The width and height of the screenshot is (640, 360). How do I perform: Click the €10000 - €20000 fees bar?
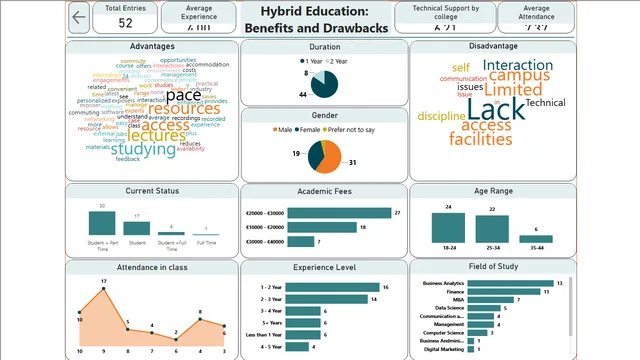(322, 227)
